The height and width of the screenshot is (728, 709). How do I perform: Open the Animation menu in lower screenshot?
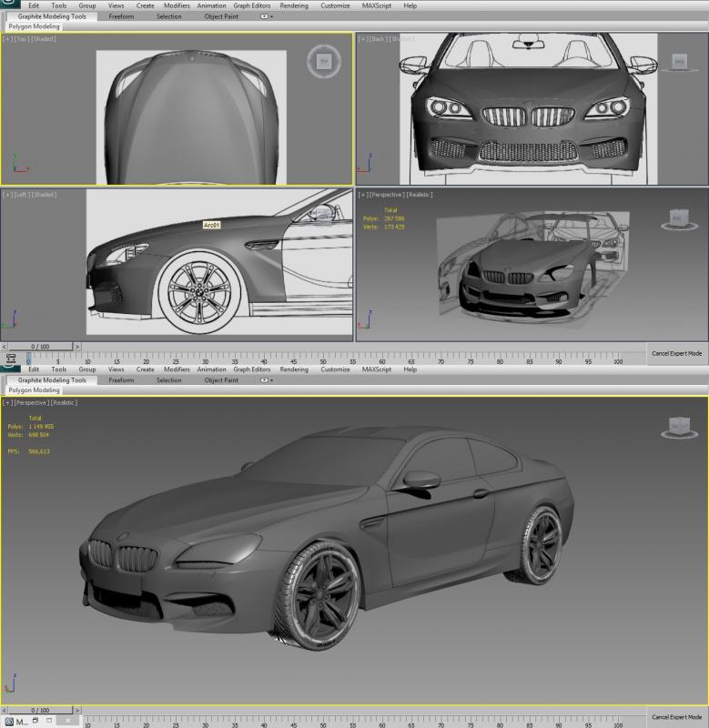(x=211, y=369)
